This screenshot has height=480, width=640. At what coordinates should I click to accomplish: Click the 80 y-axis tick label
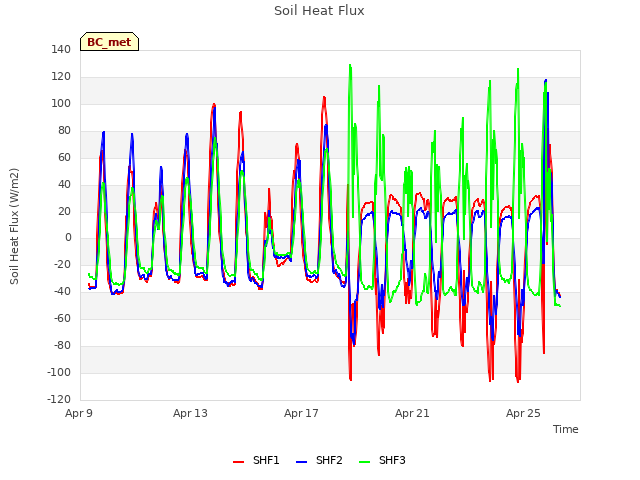(x=64, y=130)
